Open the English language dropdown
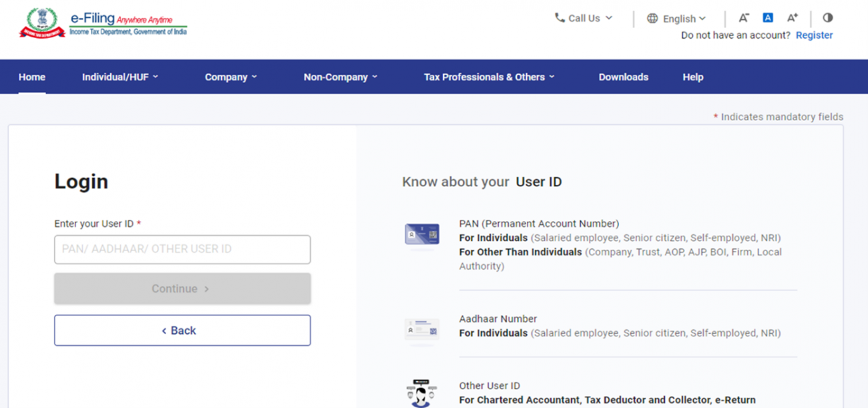 point(678,18)
